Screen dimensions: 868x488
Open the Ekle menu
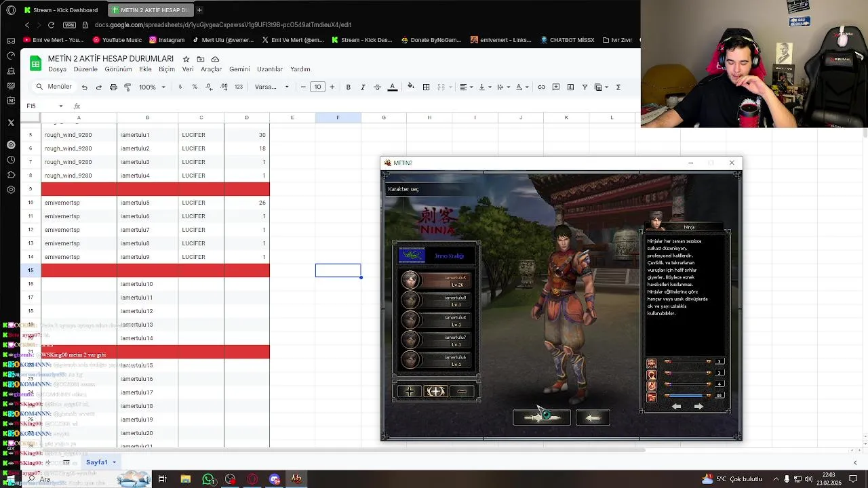(x=145, y=69)
